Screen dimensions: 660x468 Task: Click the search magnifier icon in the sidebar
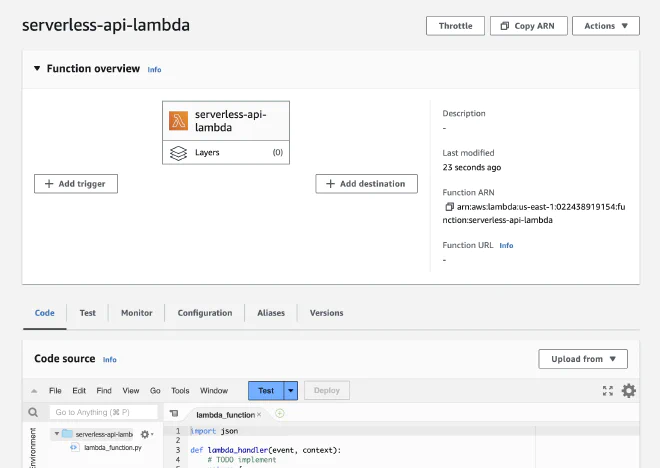click(x=33, y=412)
